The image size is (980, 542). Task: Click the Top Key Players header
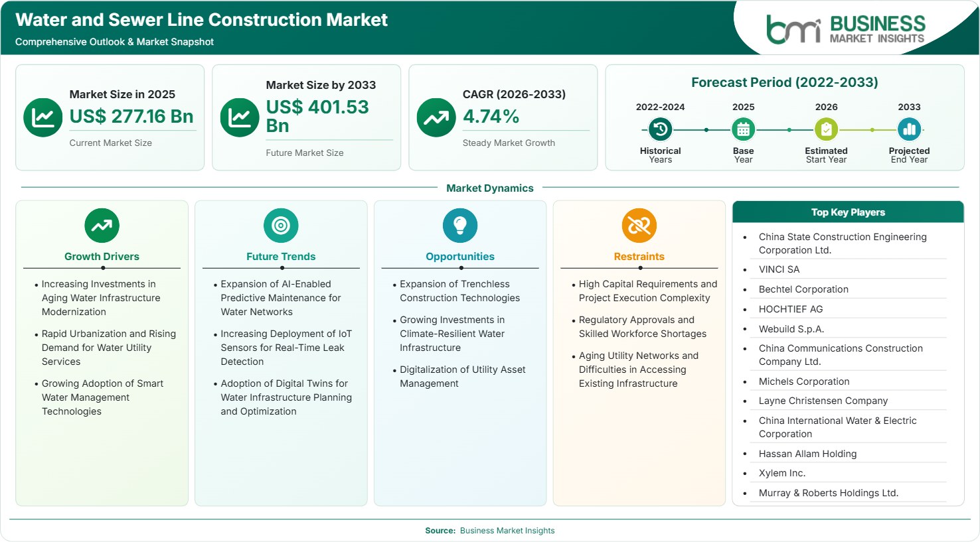pyautogui.click(x=848, y=212)
